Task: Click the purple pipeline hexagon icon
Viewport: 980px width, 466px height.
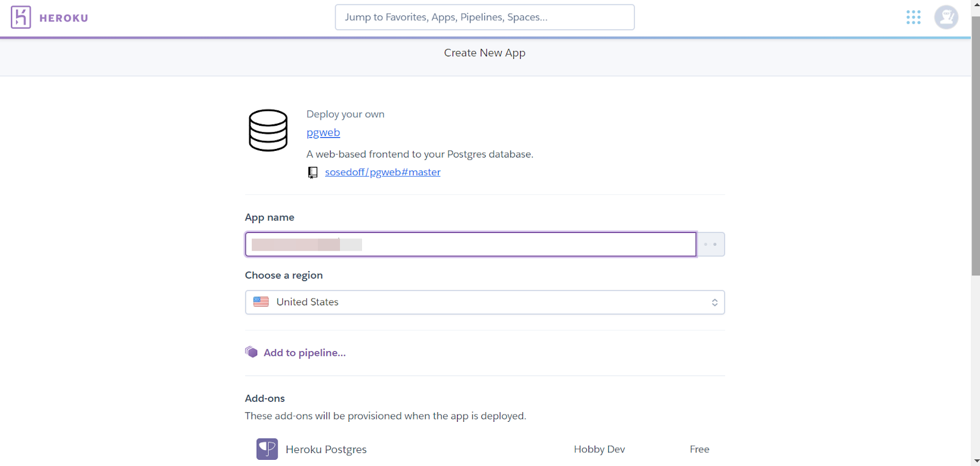Action: point(251,352)
